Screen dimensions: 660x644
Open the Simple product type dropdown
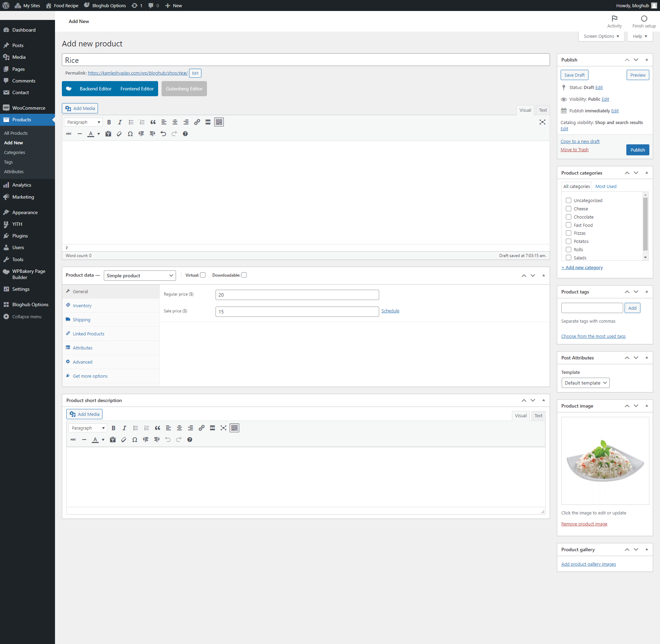[140, 276]
